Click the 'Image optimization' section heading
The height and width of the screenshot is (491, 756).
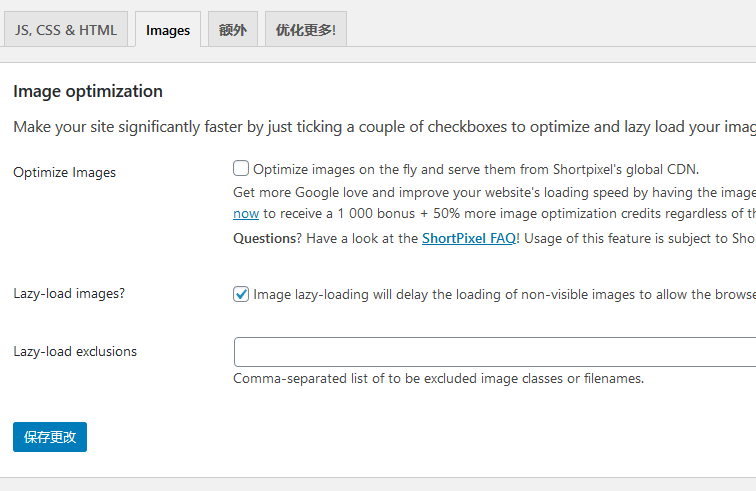[88, 91]
